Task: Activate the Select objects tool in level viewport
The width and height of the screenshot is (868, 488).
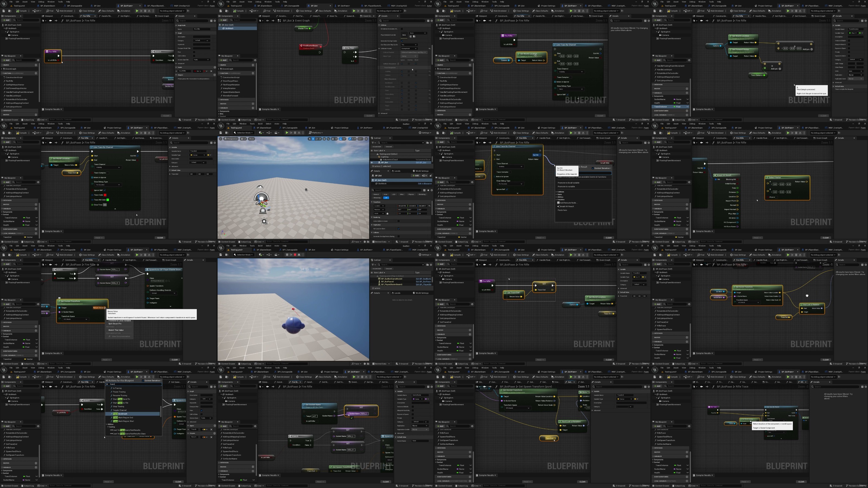Action: click(x=310, y=139)
